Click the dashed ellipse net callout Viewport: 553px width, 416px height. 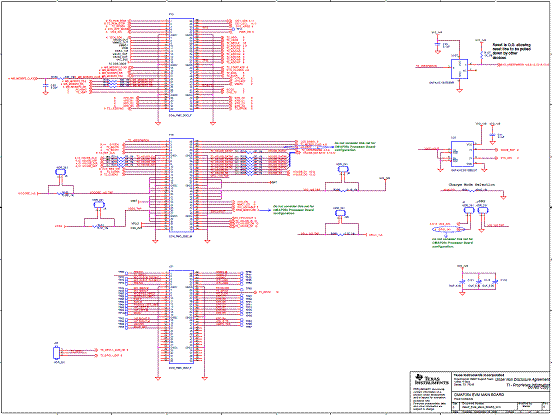coord(448,230)
